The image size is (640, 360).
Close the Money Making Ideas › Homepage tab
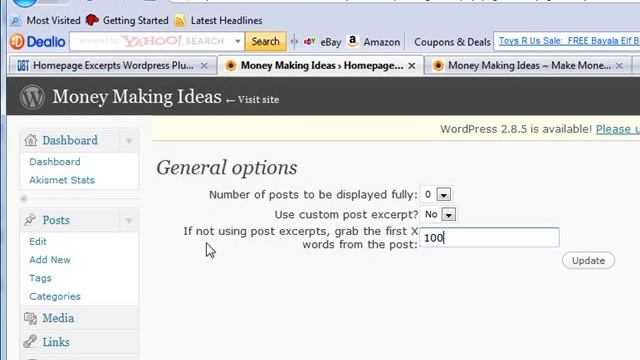(x=412, y=66)
